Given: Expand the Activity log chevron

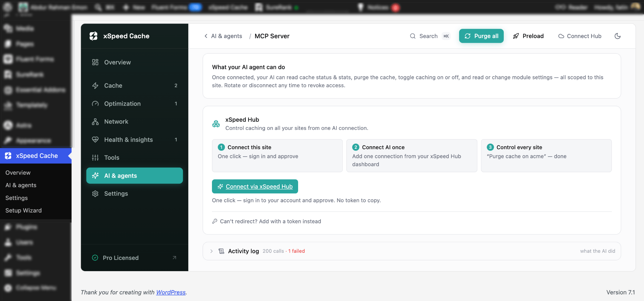Looking at the screenshot, I should click(x=211, y=251).
